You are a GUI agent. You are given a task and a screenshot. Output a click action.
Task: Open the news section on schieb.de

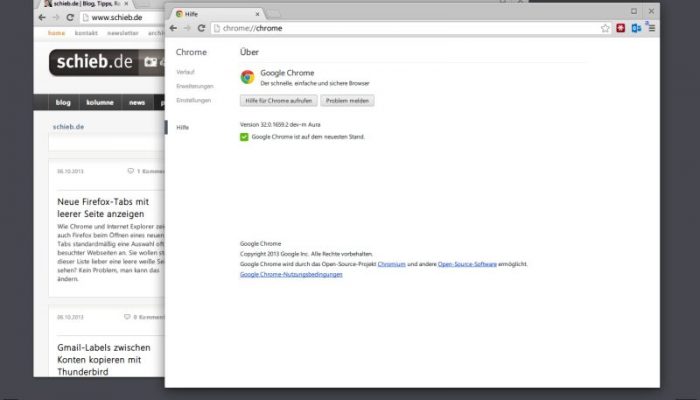137,102
